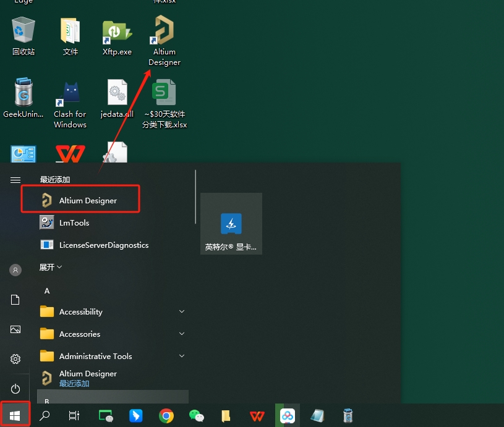Viewport: 504px width, 427px height.
Task: Click the WPS Office taskbar icon
Action: click(x=257, y=416)
